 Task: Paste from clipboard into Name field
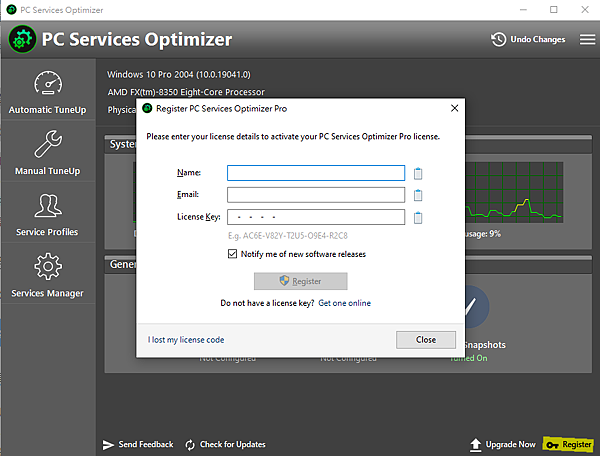point(418,173)
